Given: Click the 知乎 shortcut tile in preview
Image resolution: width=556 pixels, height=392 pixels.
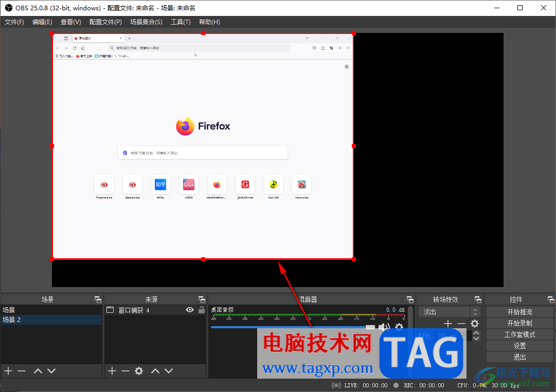Looking at the screenshot, I should tap(160, 185).
